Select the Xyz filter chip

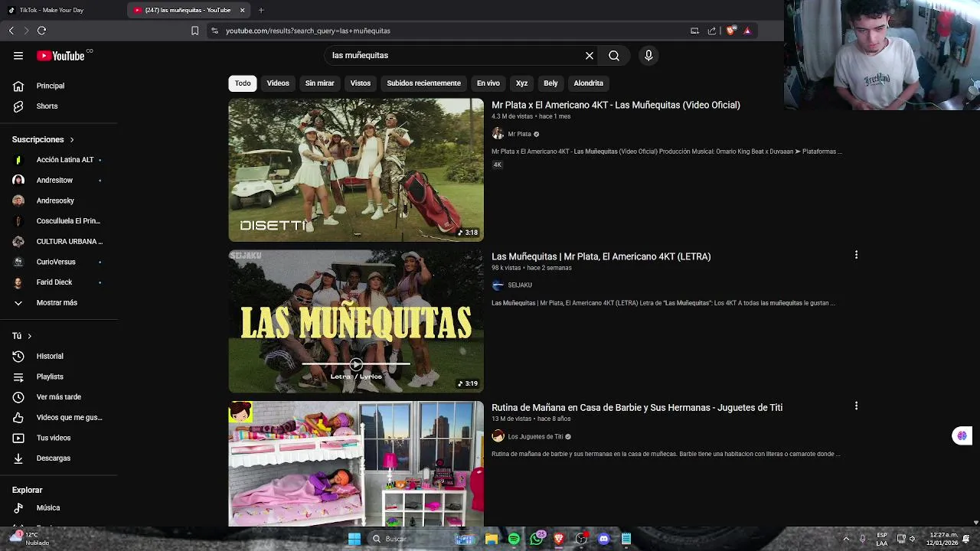[x=522, y=83]
